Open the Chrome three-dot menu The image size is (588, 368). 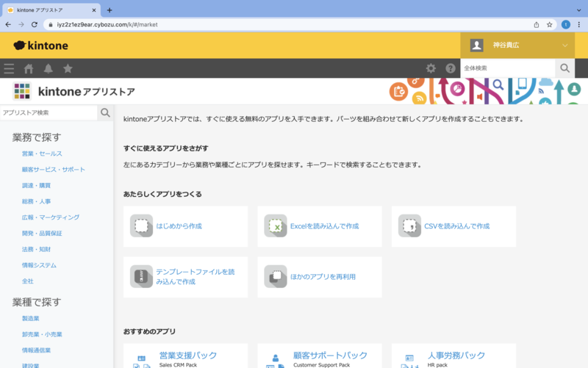[579, 25]
